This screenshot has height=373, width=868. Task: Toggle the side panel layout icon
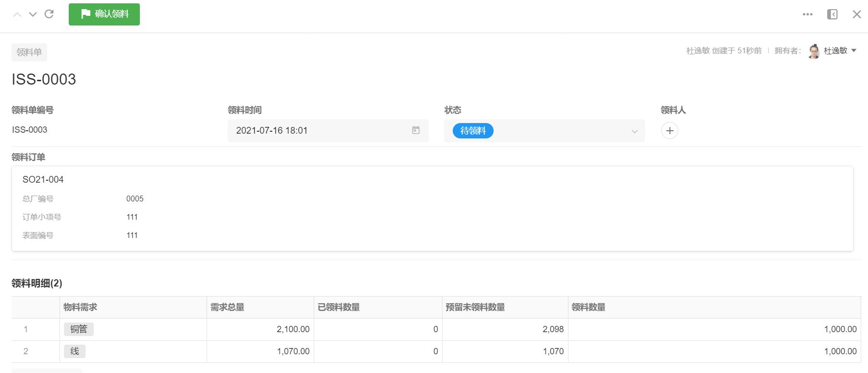(x=832, y=14)
